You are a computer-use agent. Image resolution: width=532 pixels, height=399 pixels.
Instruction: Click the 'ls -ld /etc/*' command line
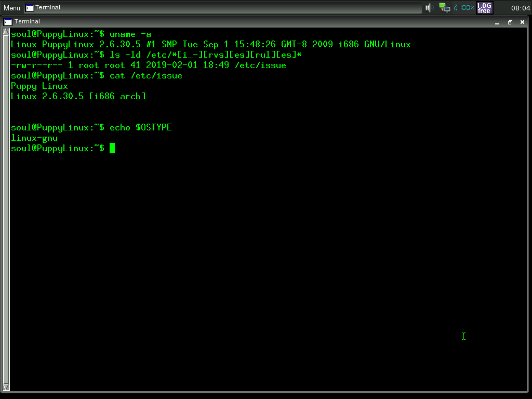156,55
